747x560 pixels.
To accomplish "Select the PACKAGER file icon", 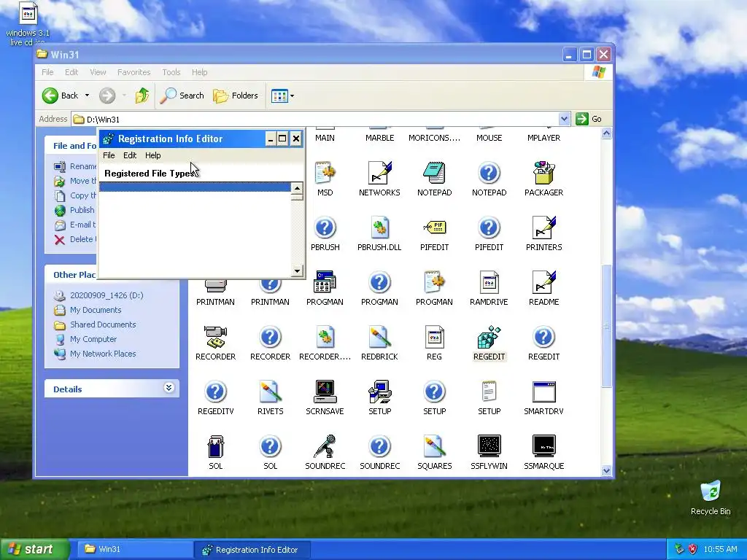I will pyautogui.click(x=544, y=174).
